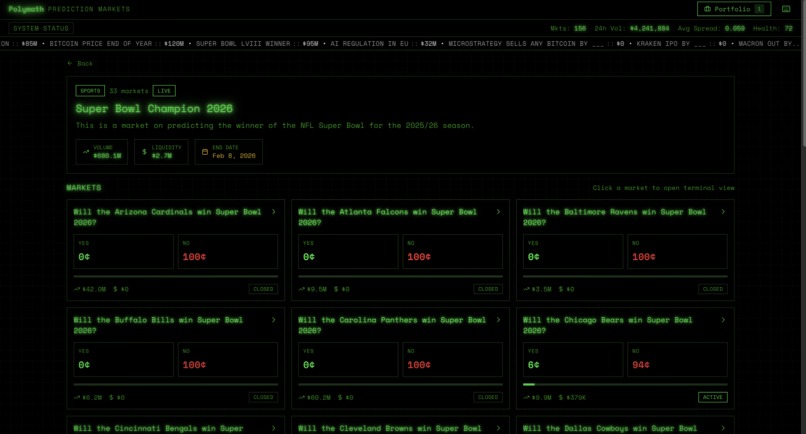Image resolution: width=806 pixels, height=434 pixels.
Task: Click the Carolina Panthers probability bar
Action: [x=400, y=384]
